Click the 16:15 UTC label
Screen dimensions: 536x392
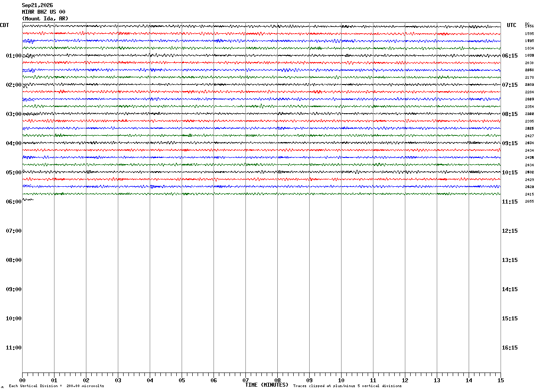509,348
